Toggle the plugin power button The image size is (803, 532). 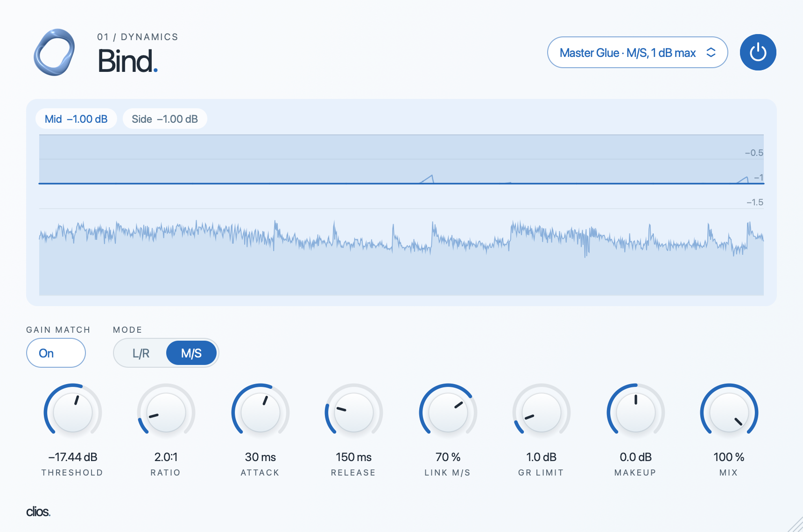tap(758, 52)
